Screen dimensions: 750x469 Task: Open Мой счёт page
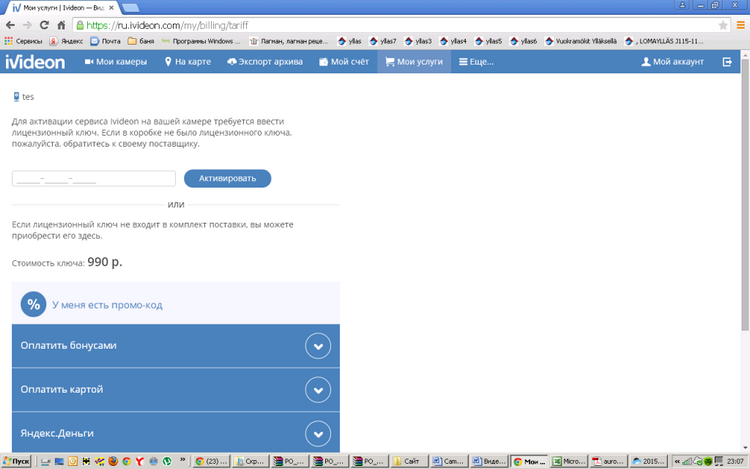(x=344, y=62)
